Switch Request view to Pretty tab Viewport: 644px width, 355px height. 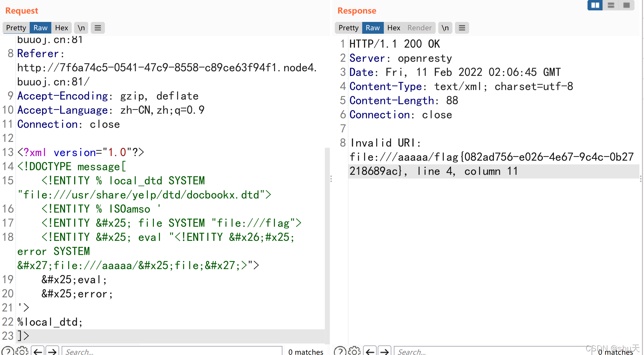16,28
